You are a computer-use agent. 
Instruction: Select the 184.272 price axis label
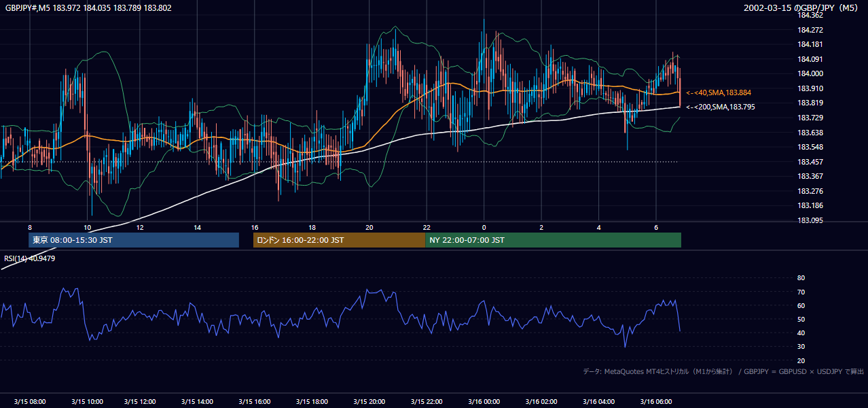click(810, 30)
